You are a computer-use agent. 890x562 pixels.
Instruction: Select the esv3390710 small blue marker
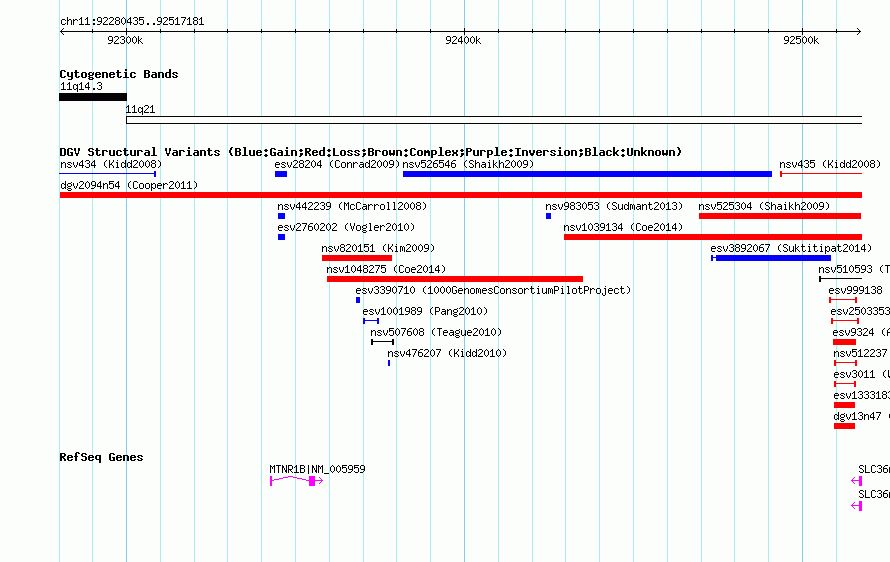(358, 300)
